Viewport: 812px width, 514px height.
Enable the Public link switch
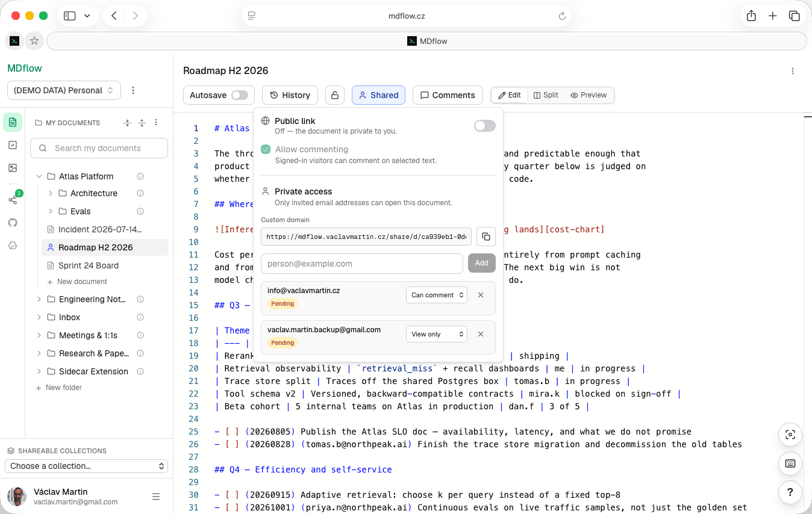(485, 126)
